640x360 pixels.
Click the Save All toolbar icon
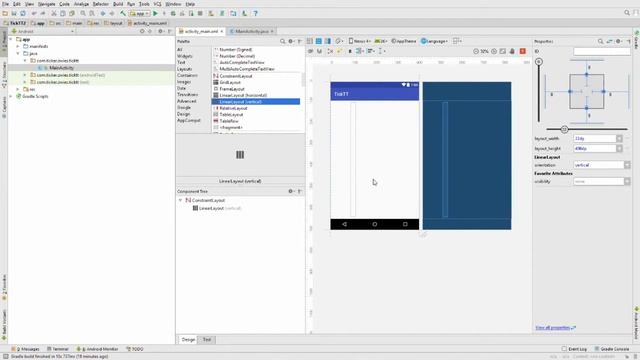pos(14,13)
